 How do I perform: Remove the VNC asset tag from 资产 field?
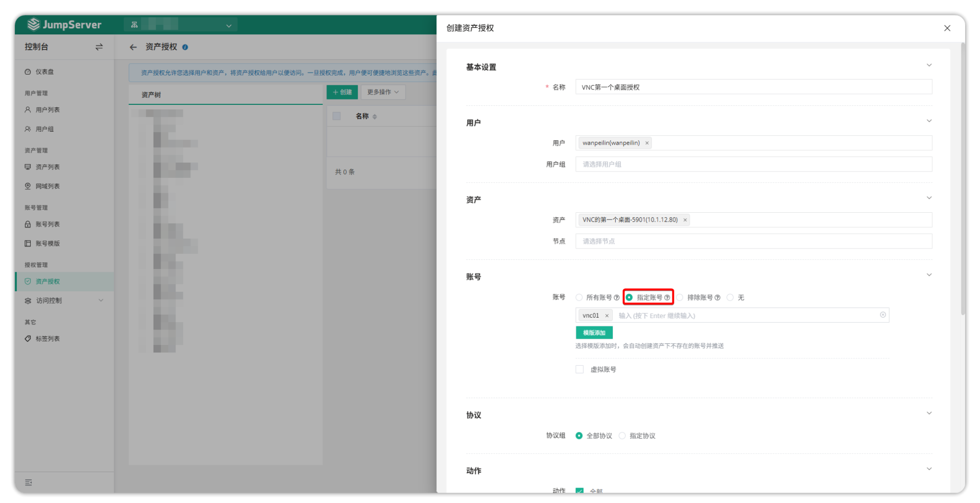click(685, 220)
